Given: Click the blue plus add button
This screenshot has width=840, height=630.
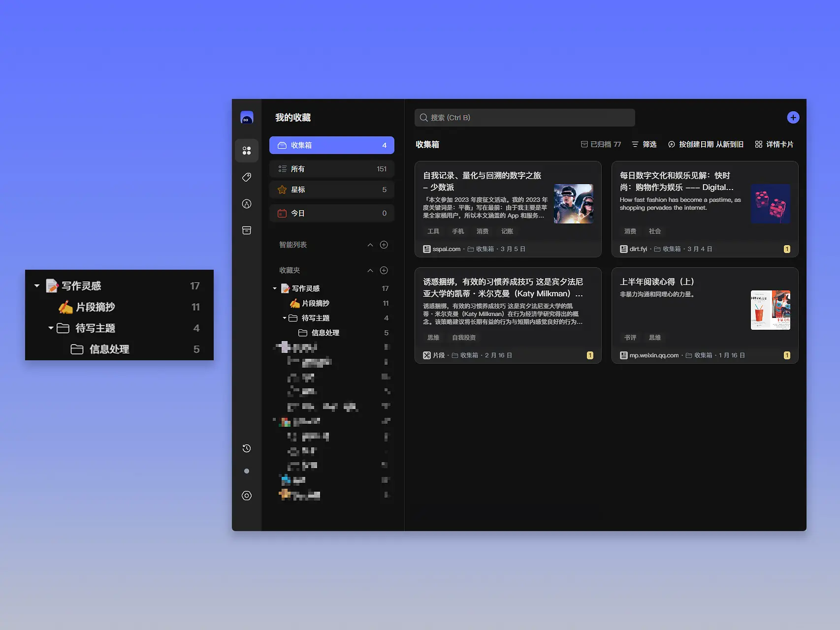Looking at the screenshot, I should point(793,118).
